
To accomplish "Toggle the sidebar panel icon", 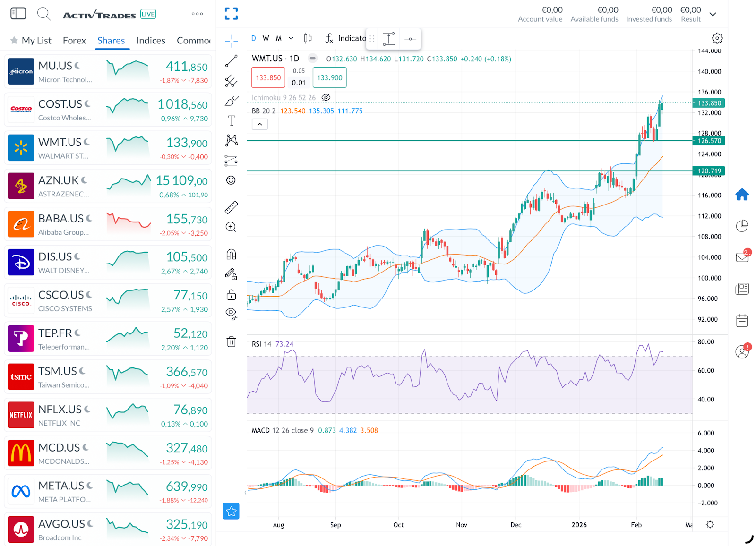I will [18, 13].
